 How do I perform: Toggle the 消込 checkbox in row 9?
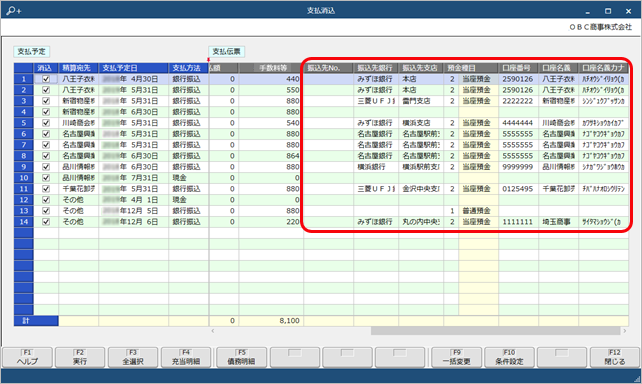click(46, 167)
